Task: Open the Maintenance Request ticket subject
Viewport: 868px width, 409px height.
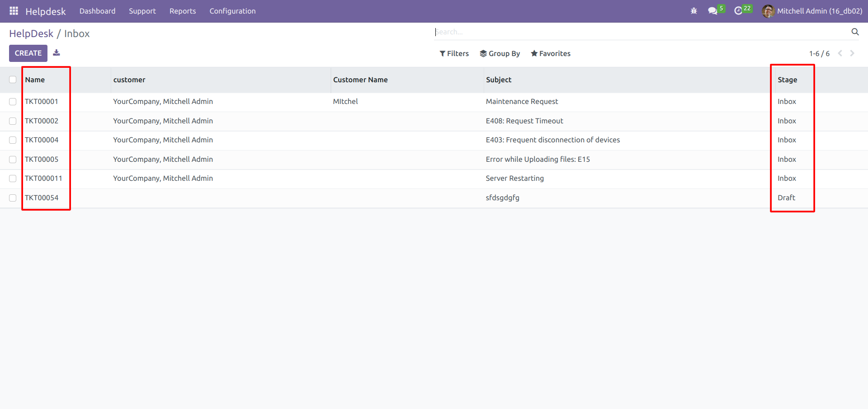Action: click(x=522, y=102)
